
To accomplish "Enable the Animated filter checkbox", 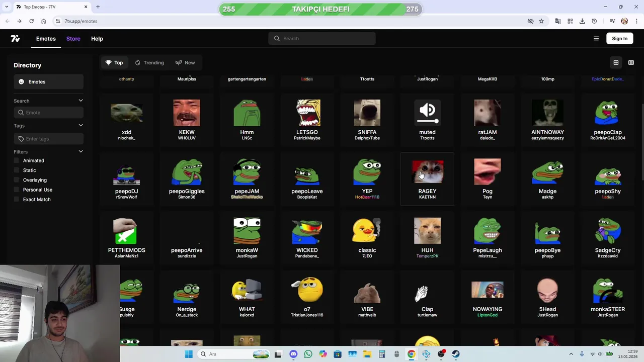I will 17,160.
